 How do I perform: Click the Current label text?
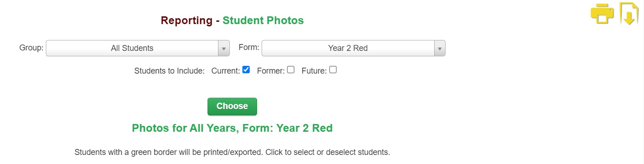[226, 71]
